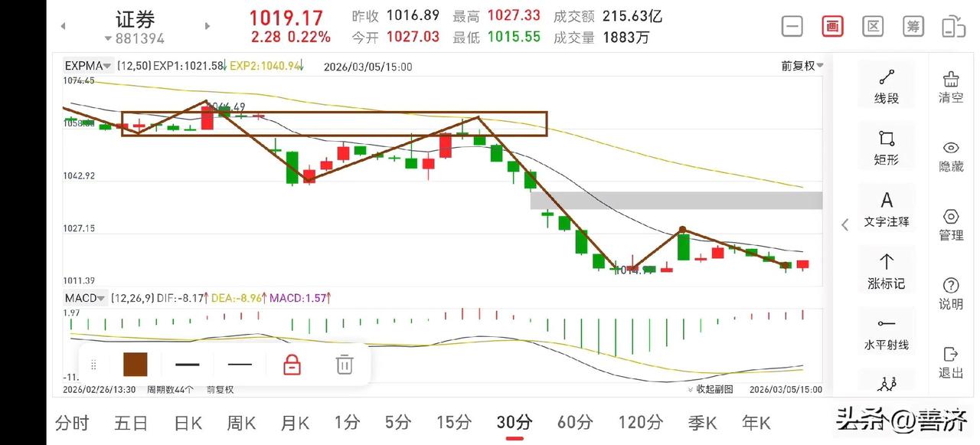Delete drawing with the trash icon

(344, 365)
